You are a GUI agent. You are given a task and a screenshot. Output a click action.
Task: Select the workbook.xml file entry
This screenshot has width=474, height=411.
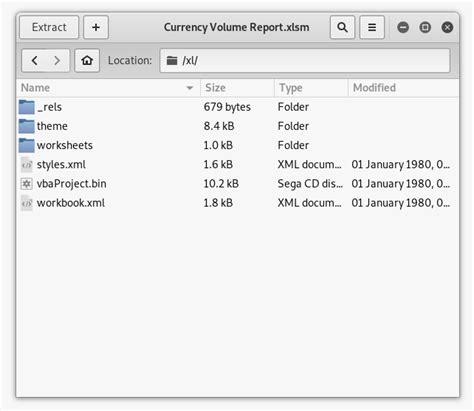pyautogui.click(x=237, y=203)
